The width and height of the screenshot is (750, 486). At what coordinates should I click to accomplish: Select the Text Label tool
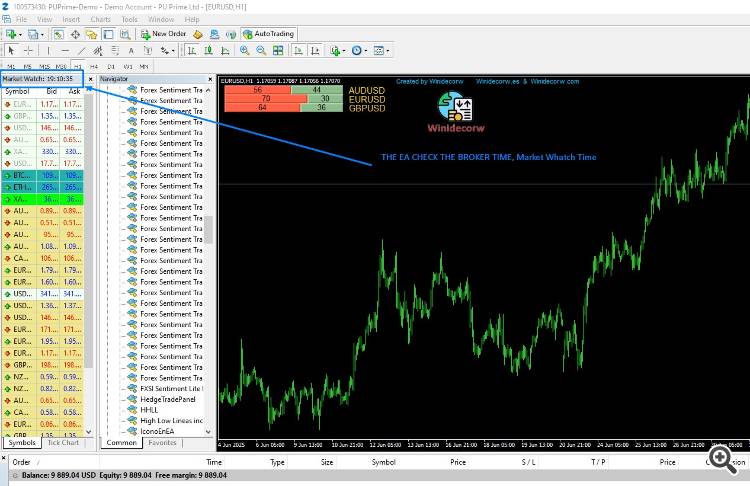point(148,50)
